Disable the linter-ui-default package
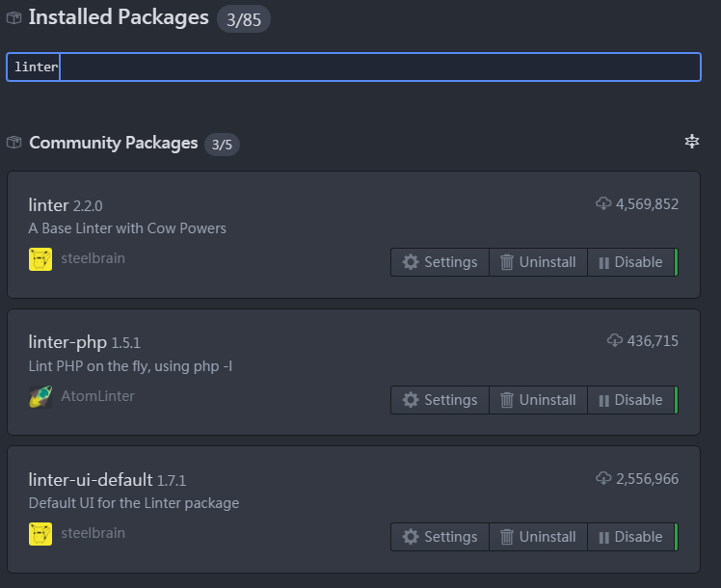721x588 pixels. click(630, 537)
